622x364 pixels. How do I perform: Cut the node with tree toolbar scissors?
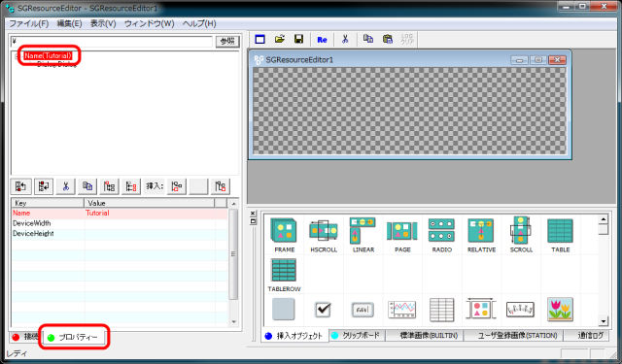click(66, 186)
